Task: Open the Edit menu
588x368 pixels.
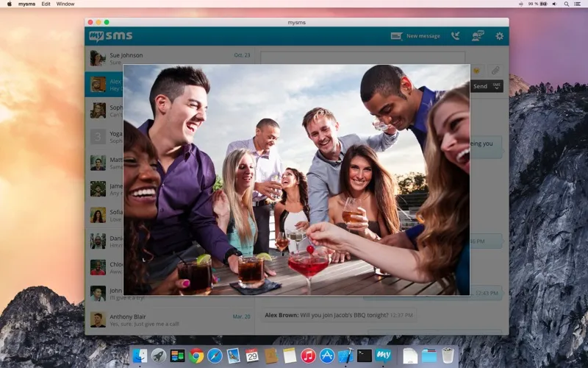Action: tap(46, 4)
